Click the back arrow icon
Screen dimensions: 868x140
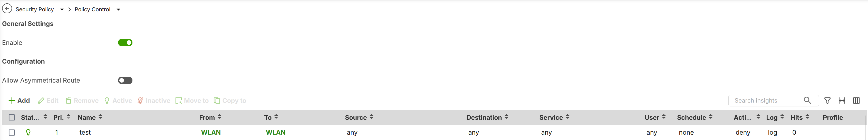click(x=7, y=9)
